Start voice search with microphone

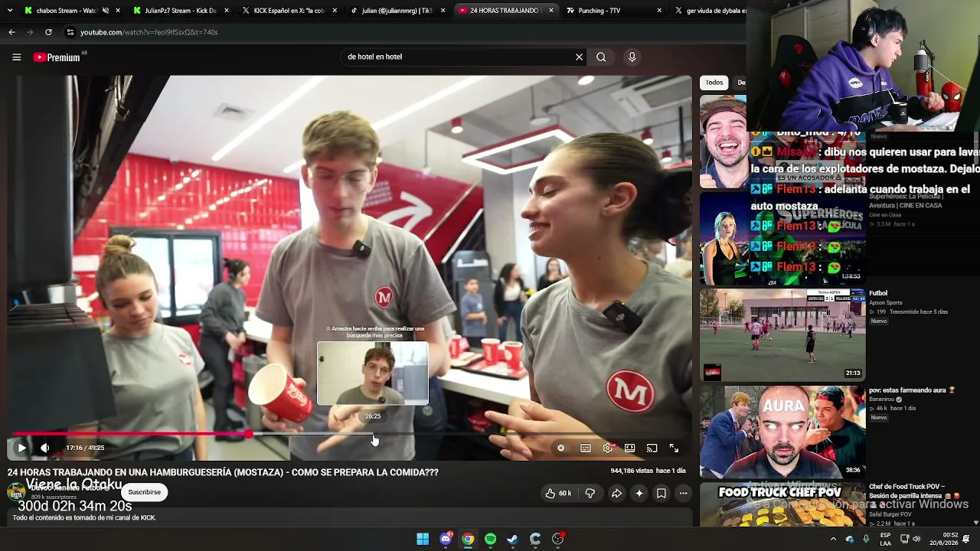click(632, 57)
